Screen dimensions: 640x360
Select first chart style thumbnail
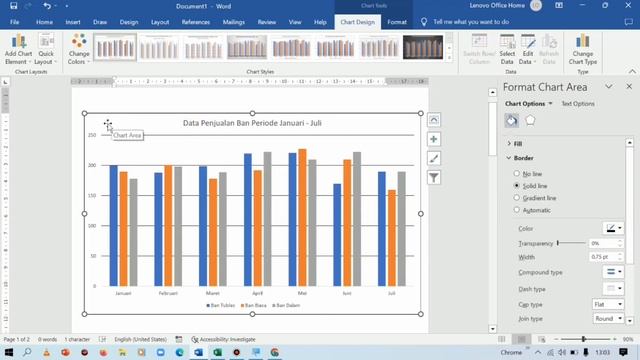coord(115,47)
